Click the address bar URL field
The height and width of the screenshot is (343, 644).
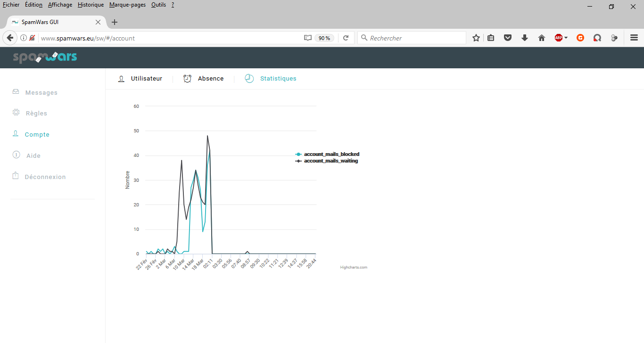coord(170,38)
